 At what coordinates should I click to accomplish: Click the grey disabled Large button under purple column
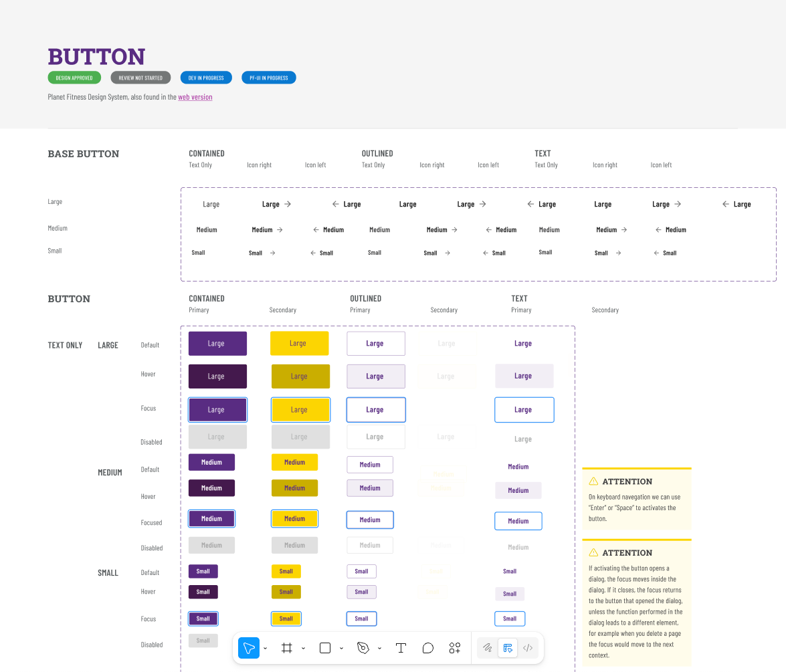click(x=217, y=437)
